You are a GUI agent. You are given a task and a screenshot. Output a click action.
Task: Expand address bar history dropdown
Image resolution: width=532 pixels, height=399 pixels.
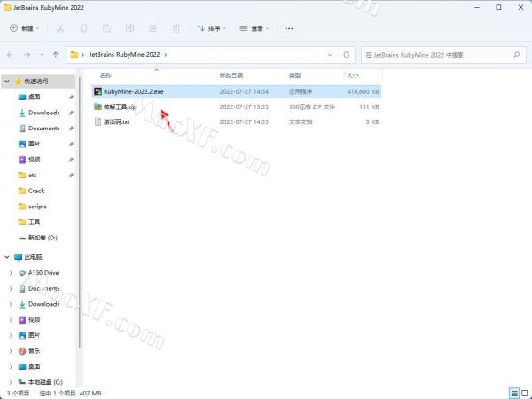click(330, 55)
